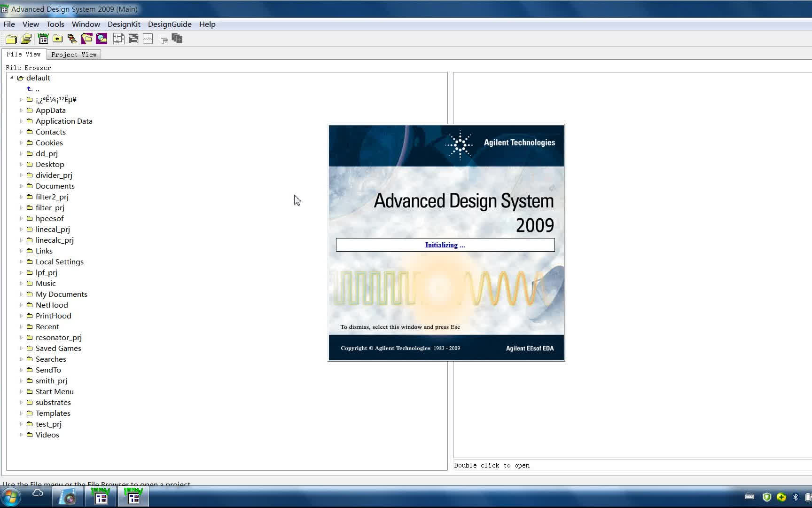The height and width of the screenshot is (508, 812).
Task: Click the Example Directory stacked folders icon
Action: pos(72,39)
